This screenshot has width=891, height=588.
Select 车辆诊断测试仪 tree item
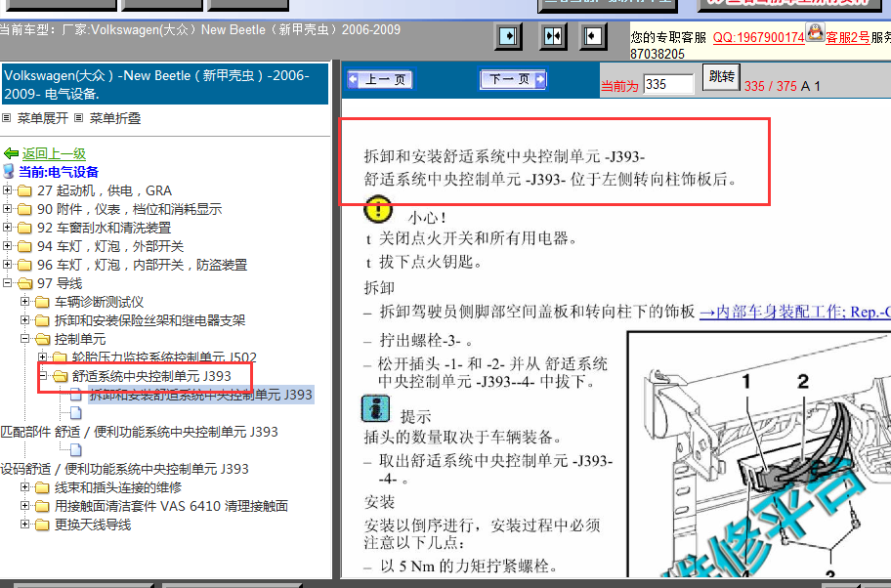pyautogui.click(x=99, y=302)
